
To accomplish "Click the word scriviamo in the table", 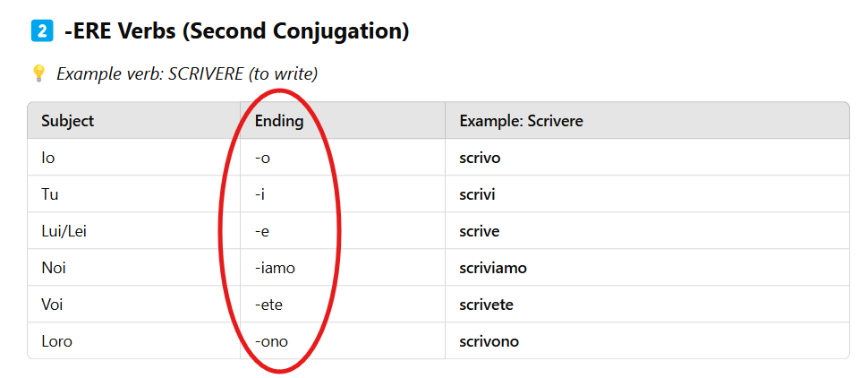I will pyautogui.click(x=493, y=268).
